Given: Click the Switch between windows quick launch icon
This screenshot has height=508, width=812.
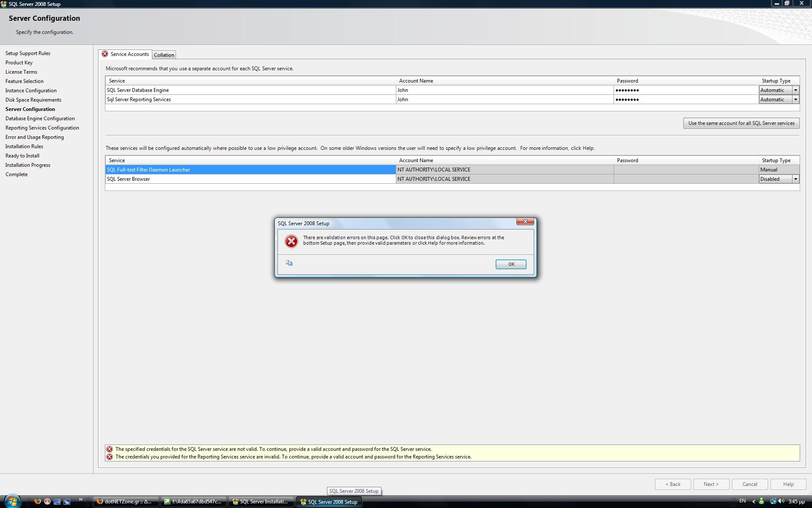Looking at the screenshot, I should [x=67, y=502].
